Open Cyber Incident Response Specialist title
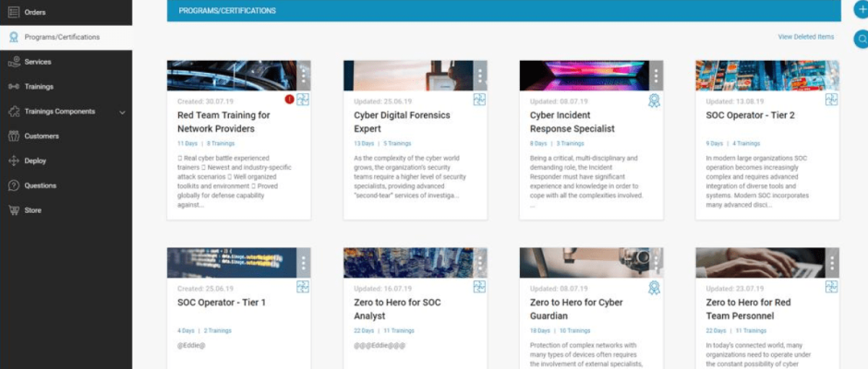The width and height of the screenshot is (868, 369). click(x=573, y=123)
